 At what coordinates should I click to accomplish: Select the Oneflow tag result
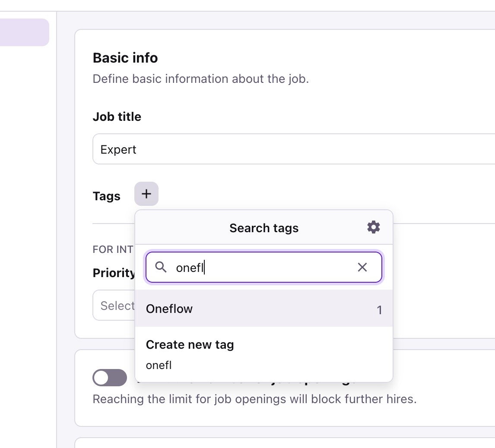click(x=264, y=309)
